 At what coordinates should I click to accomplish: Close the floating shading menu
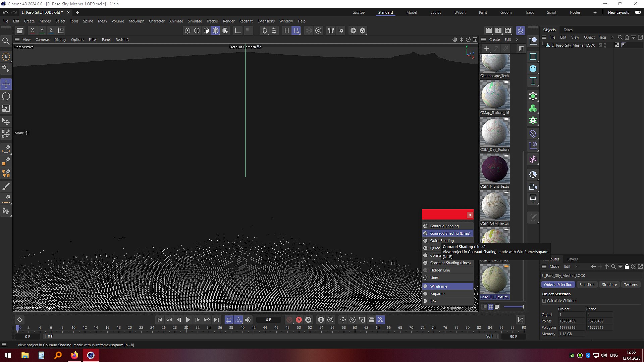tap(470, 215)
